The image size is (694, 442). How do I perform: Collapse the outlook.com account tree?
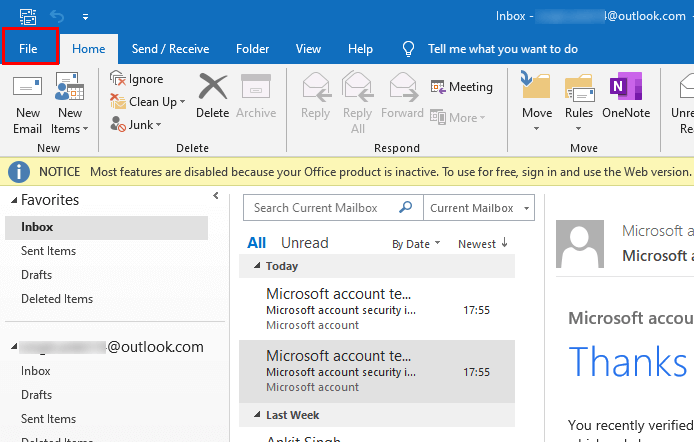(x=14, y=346)
